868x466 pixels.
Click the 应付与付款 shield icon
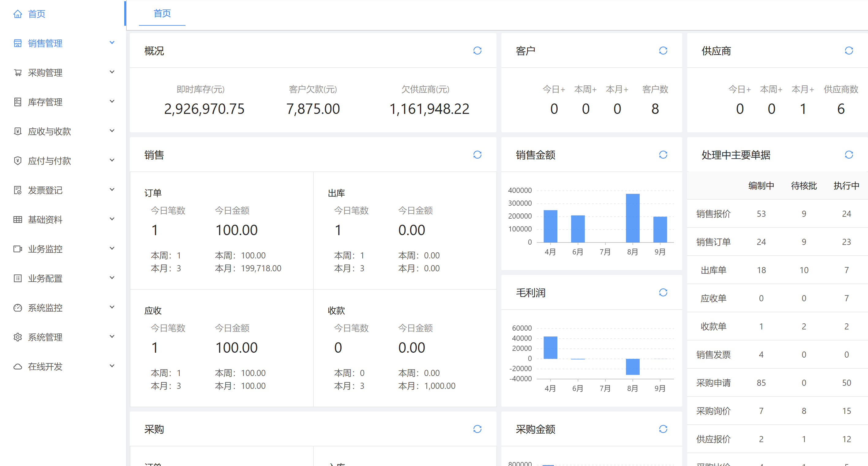tap(18, 160)
